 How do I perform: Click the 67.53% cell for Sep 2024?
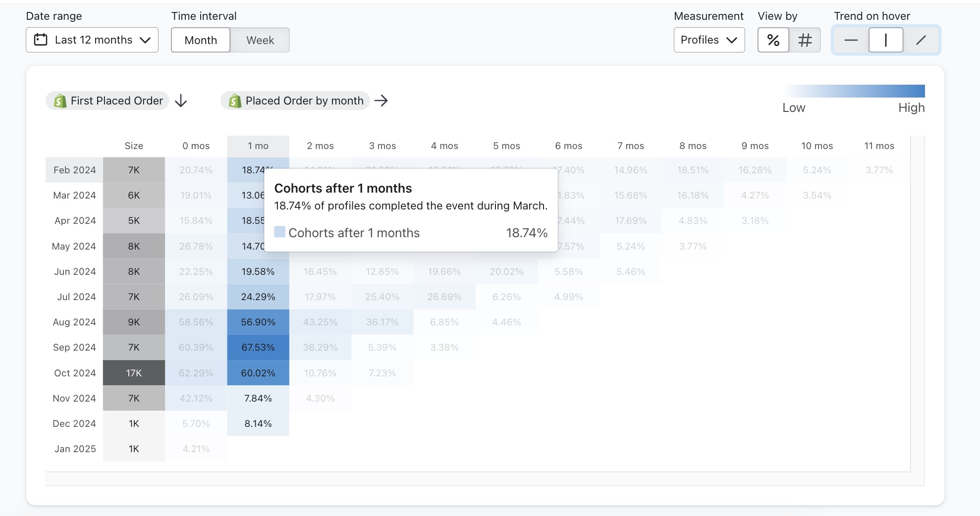pyautogui.click(x=258, y=348)
